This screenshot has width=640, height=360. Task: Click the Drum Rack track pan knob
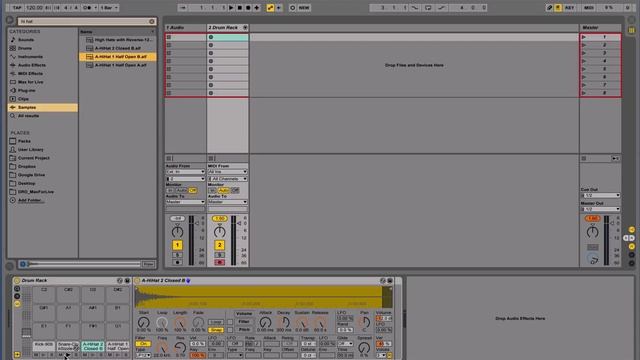click(219, 232)
